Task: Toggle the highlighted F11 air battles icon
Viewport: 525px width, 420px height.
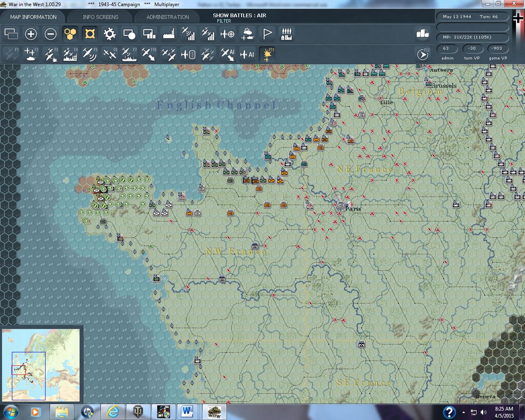Action: pos(267,54)
